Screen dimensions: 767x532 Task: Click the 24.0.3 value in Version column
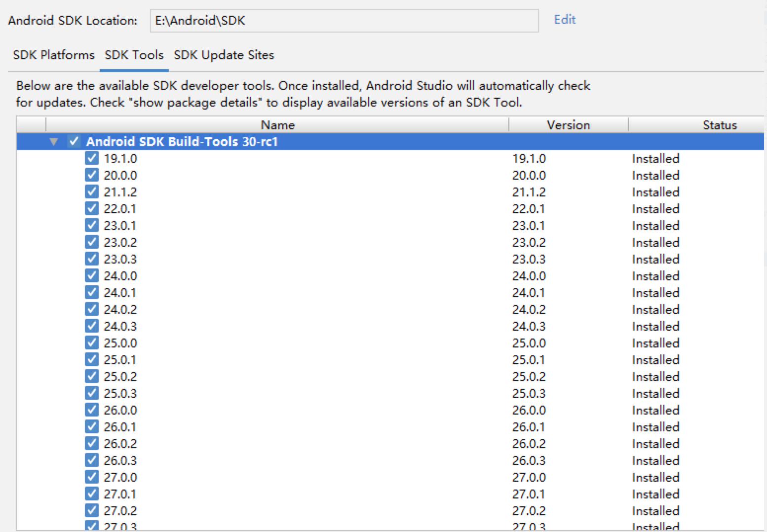(x=529, y=326)
